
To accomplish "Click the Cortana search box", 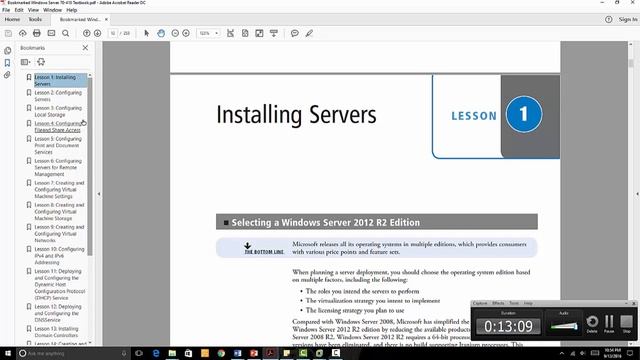I will pos(73,353).
